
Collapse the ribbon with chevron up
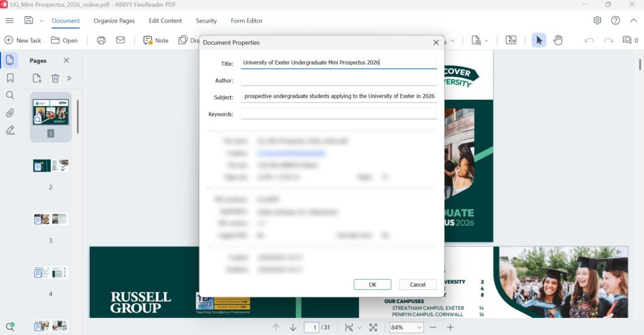[x=634, y=20]
